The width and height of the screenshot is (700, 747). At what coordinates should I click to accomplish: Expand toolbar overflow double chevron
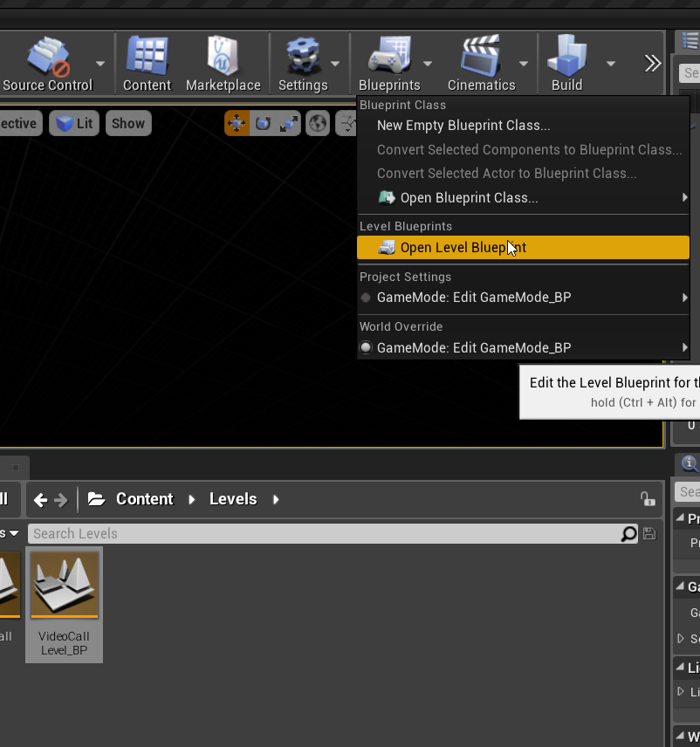(x=652, y=64)
